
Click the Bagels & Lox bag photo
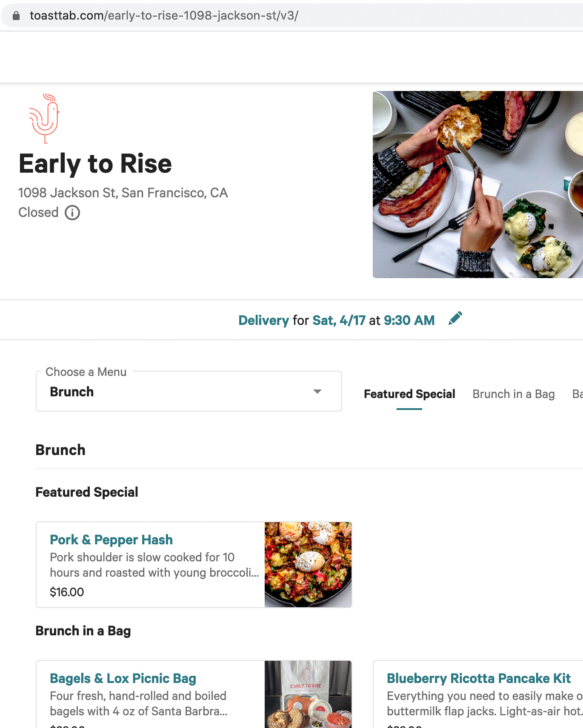click(x=308, y=695)
